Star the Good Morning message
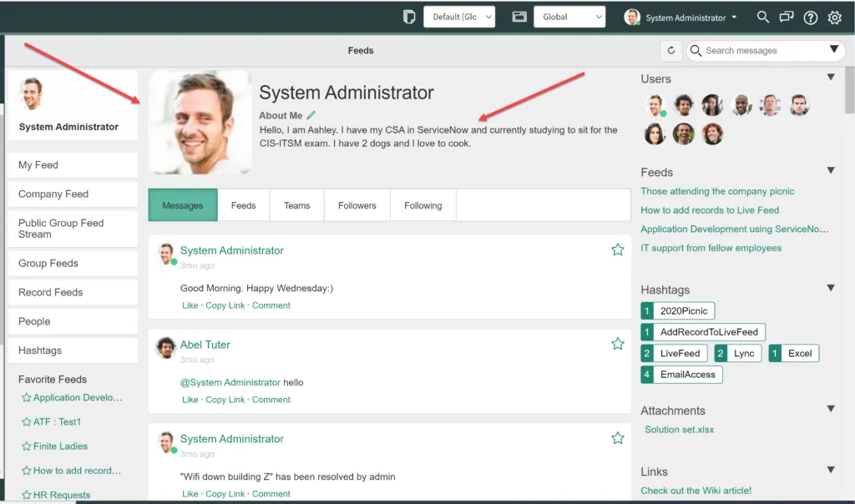Image resolution: width=855 pixels, height=504 pixels. (618, 249)
